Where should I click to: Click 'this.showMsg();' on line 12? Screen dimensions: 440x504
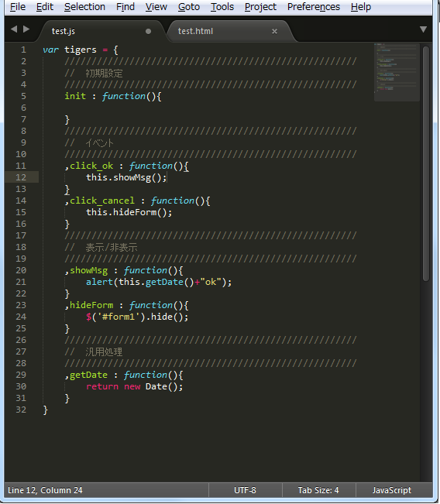pyautogui.click(x=126, y=177)
